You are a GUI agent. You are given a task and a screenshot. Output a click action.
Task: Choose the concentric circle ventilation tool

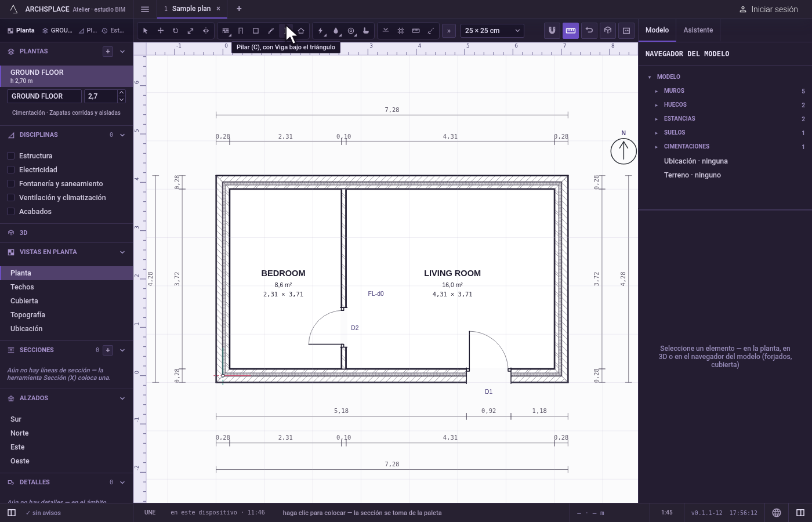tap(351, 31)
